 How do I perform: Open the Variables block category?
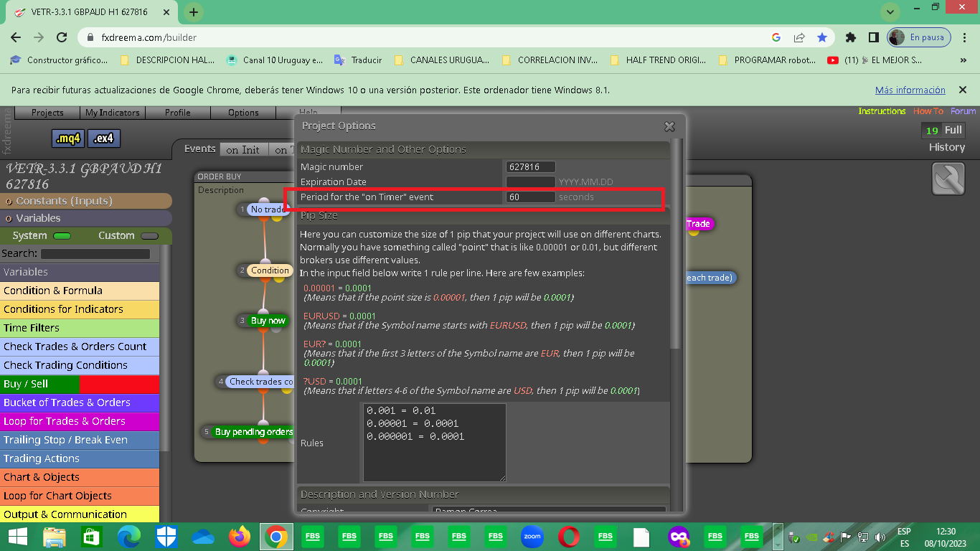pyautogui.click(x=80, y=272)
